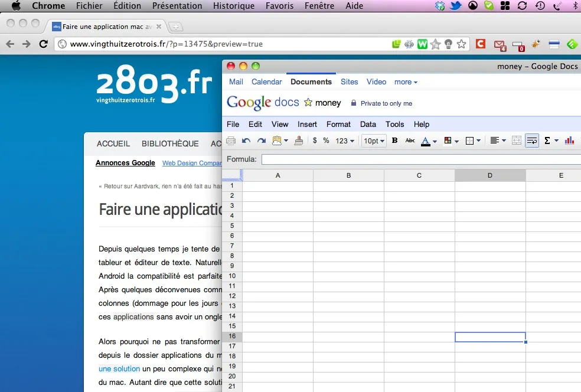Screen dimensions: 581x392
Task: Open the Historique menu in macOS menu bar
Action: click(234, 6)
